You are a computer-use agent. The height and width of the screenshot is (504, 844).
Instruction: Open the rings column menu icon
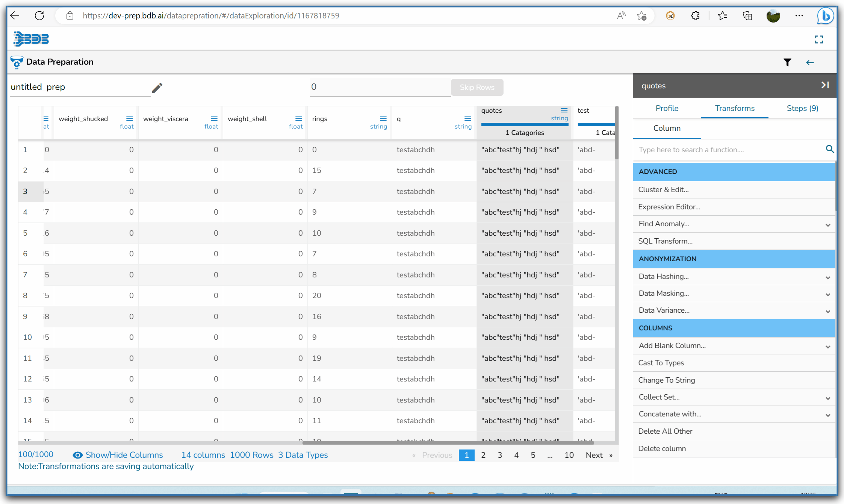coord(383,118)
